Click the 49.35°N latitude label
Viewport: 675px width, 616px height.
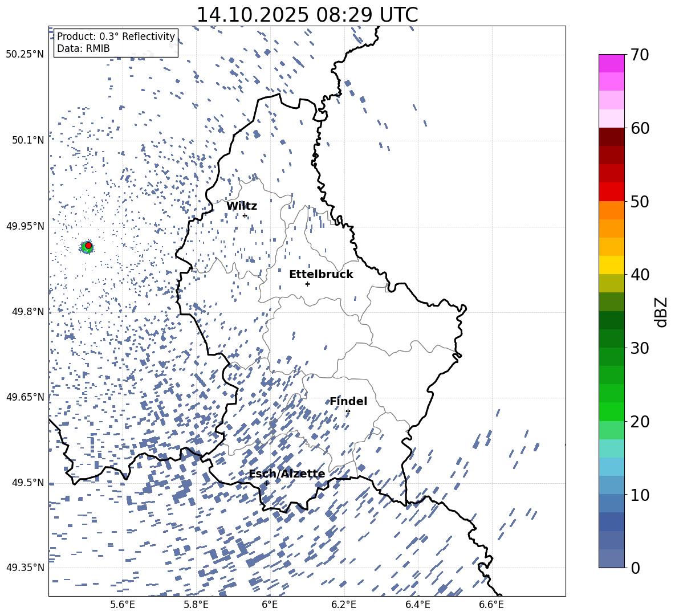[25, 568]
